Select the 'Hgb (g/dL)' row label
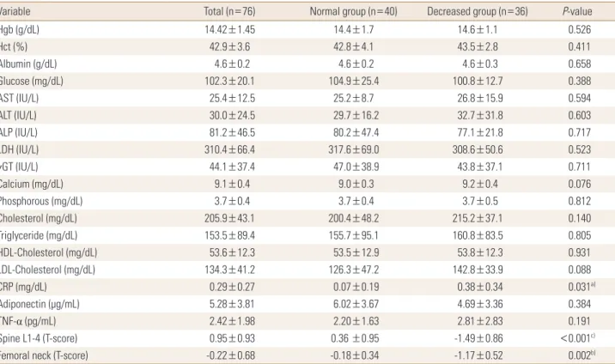The image size is (615, 364). [19, 29]
